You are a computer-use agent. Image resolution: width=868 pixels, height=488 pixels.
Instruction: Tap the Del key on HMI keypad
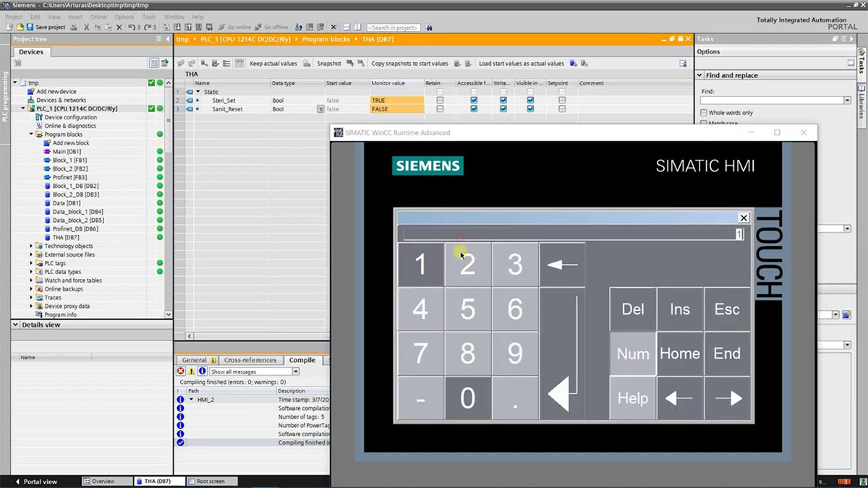pos(633,309)
